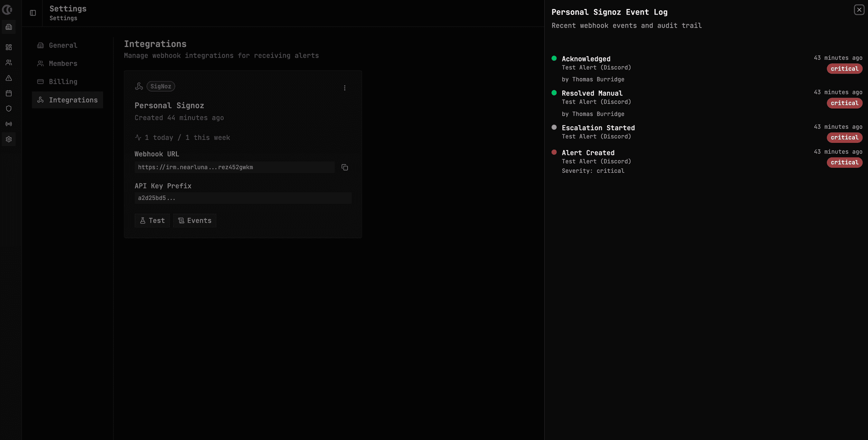
Task: Select the members (people) icon in the sidebar
Action: pos(8,62)
